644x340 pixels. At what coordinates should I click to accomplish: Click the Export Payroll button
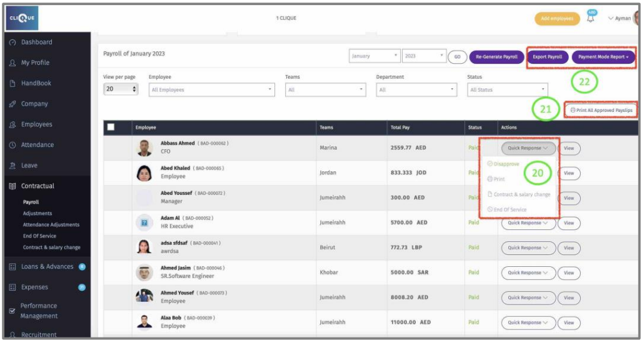click(x=547, y=57)
